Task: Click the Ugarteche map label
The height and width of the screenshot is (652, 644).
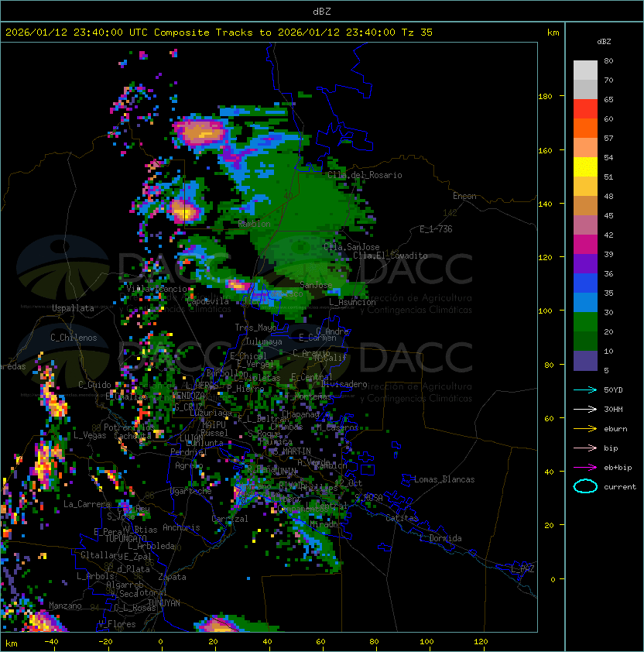Action: tap(191, 491)
